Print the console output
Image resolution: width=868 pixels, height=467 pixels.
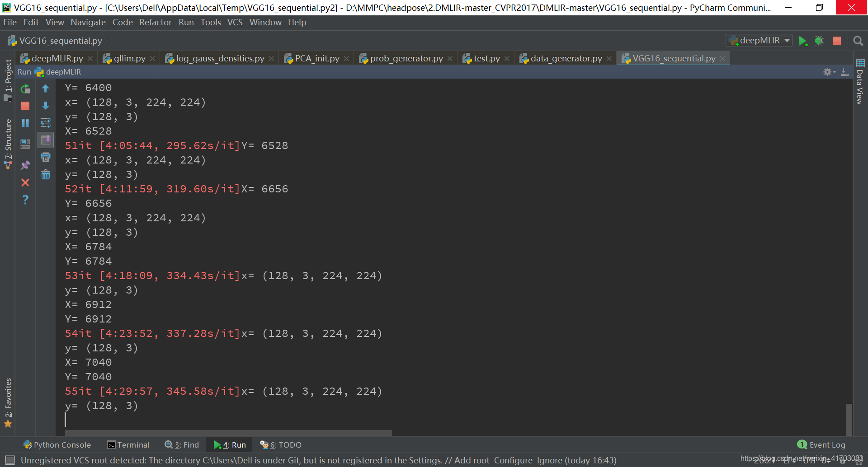46,157
